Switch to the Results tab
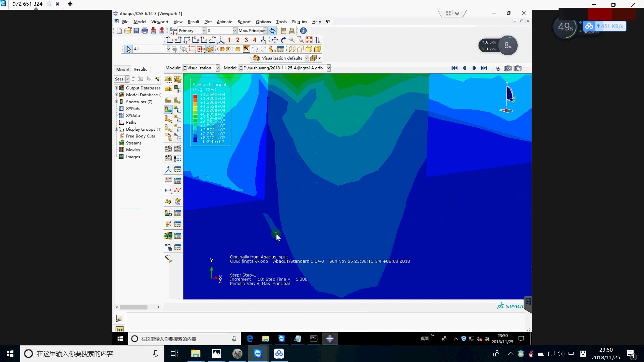Screen dimensions: 644x362 [140, 69]
